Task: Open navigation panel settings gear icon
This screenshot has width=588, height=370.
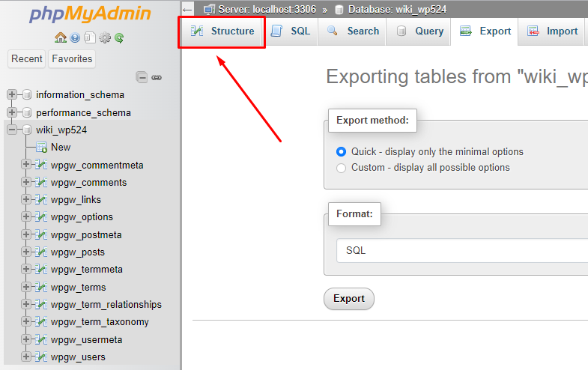Action: click(105, 37)
